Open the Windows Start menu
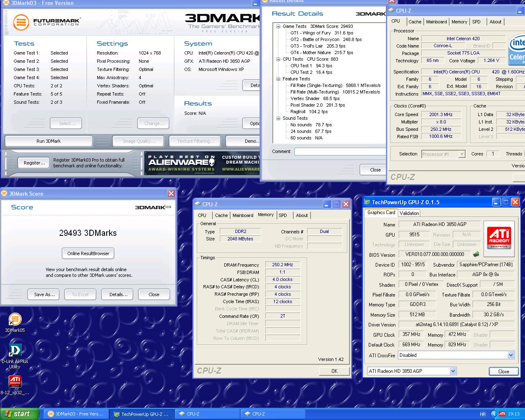525x420 pixels. (19, 414)
